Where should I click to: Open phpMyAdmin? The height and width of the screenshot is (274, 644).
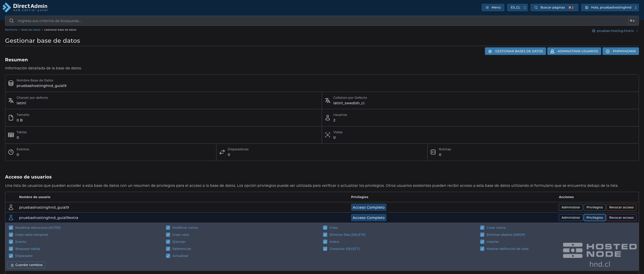(x=621, y=51)
